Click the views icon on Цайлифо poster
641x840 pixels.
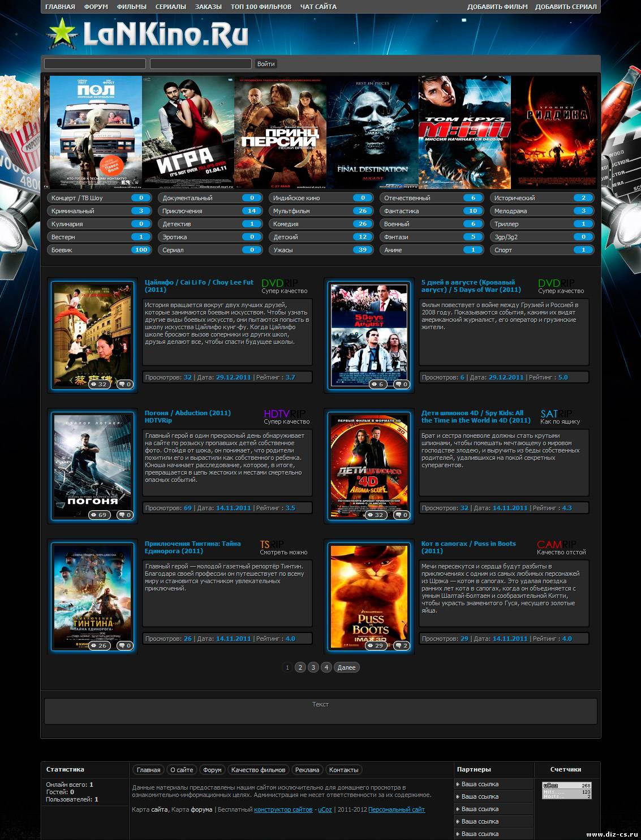(x=99, y=384)
